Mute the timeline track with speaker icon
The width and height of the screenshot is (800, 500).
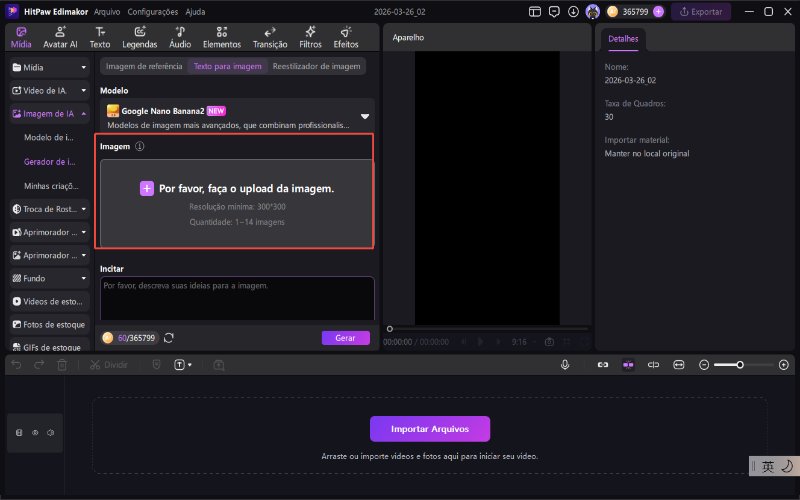click(x=50, y=433)
